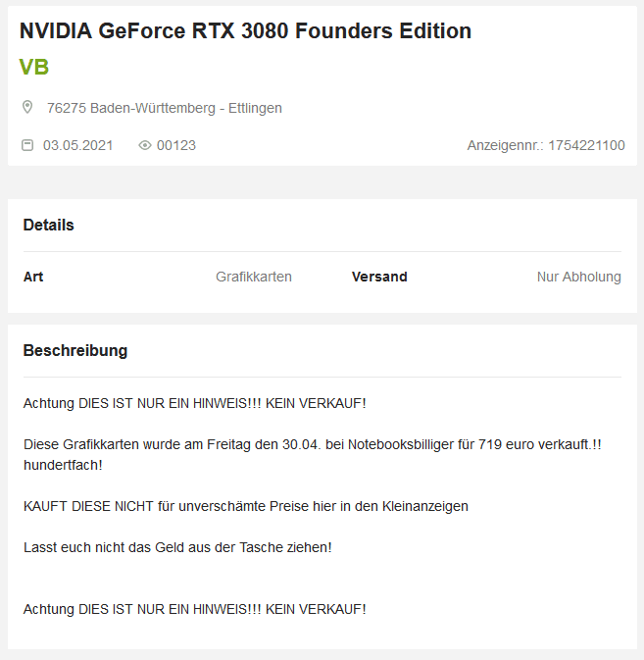The image size is (644, 660).
Task: Click the view count 00123
Action: click(x=175, y=145)
